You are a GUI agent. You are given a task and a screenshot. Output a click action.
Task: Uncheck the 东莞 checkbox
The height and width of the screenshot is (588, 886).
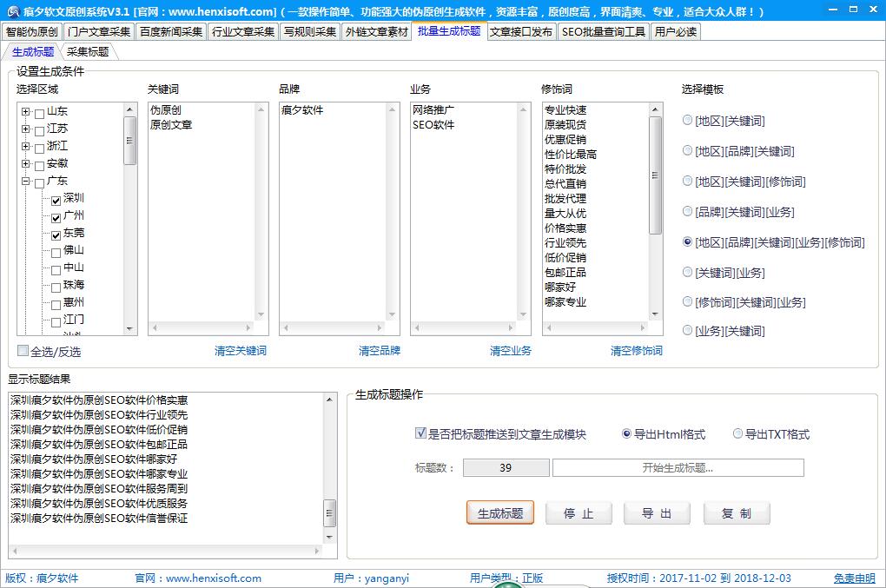click(56, 235)
